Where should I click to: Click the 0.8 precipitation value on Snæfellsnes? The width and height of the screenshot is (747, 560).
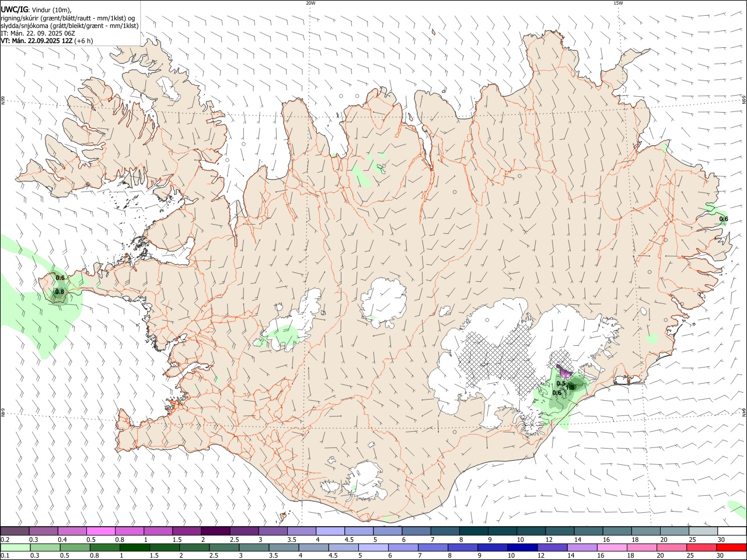(x=60, y=292)
